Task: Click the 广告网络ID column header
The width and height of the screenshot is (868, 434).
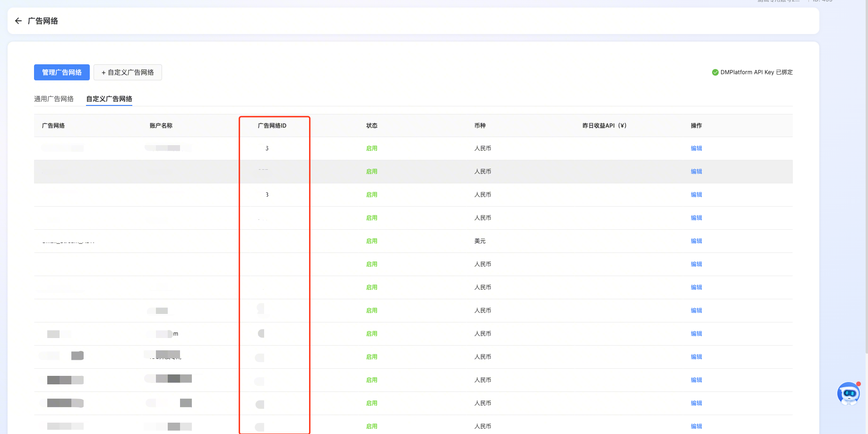Action: pos(272,126)
